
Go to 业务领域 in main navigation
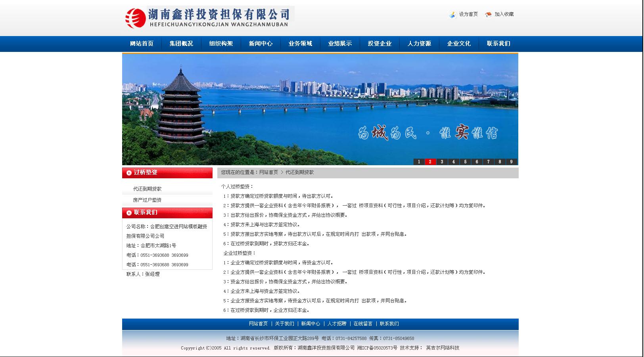tap(300, 44)
